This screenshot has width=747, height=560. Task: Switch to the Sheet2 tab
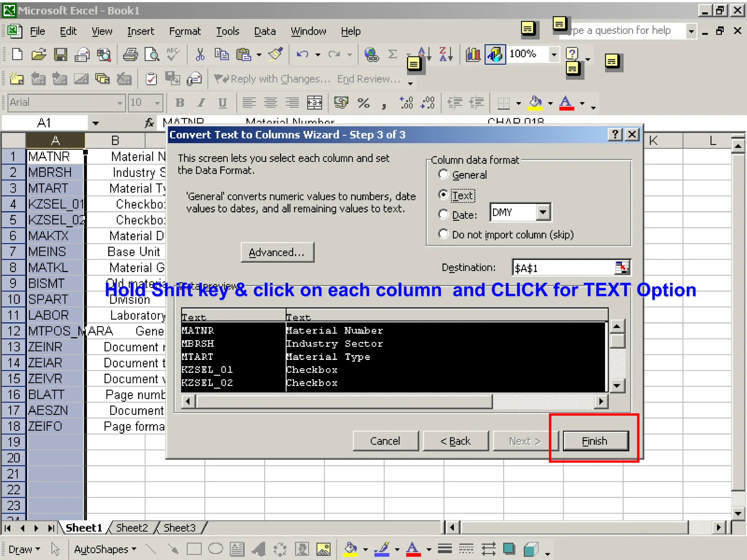point(132,528)
